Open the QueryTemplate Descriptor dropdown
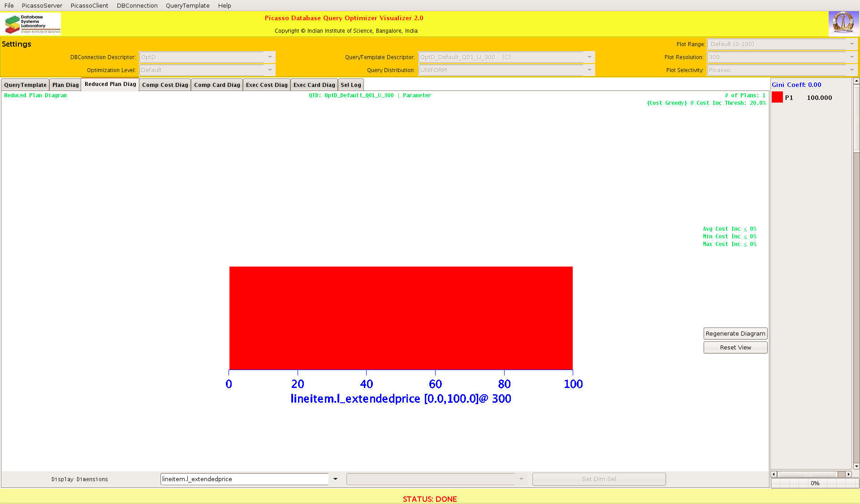This screenshot has height=504, width=860. tap(589, 57)
